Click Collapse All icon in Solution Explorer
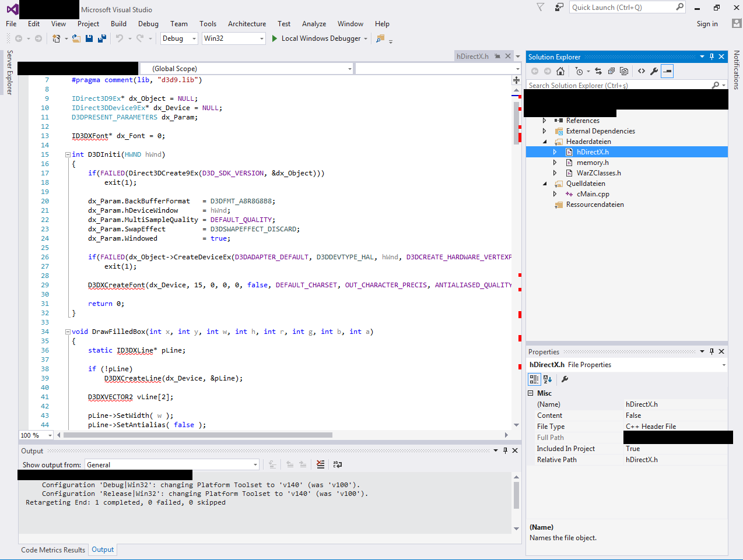This screenshot has width=743, height=560. [x=611, y=71]
